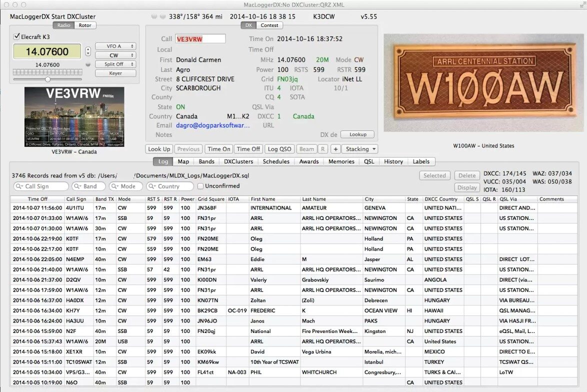Switch to the Contest segment
587x392 pixels.
[x=269, y=25]
